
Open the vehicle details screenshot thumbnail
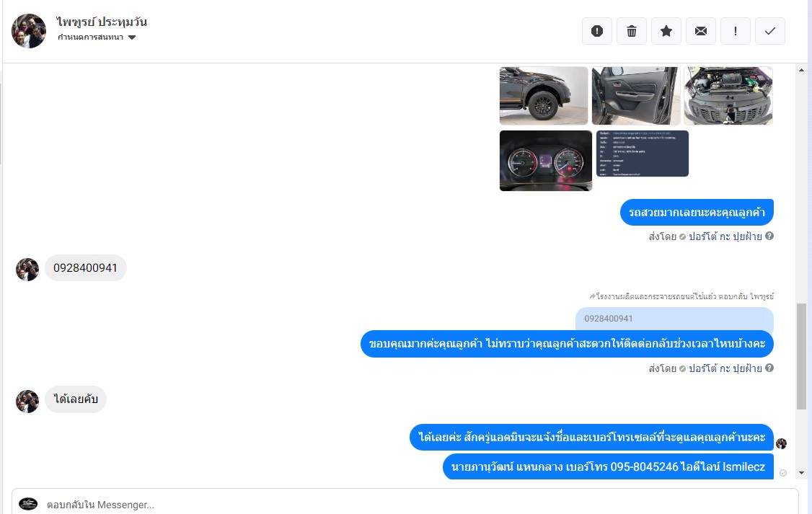[x=643, y=154]
